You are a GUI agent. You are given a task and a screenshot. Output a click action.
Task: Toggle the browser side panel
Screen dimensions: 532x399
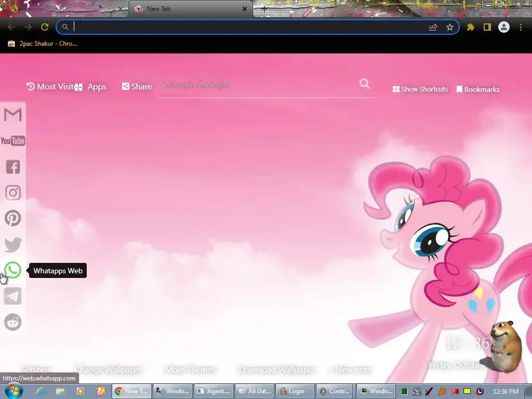click(487, 27)
